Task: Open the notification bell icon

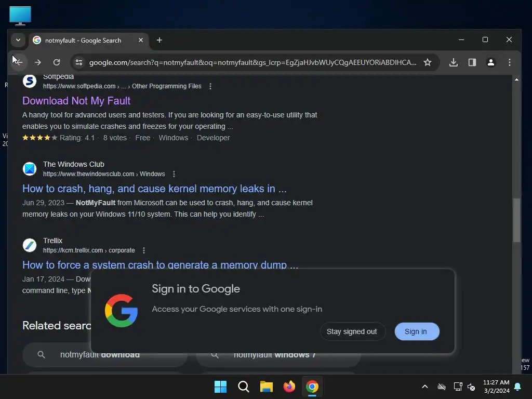Action: (x=518, y=387)
